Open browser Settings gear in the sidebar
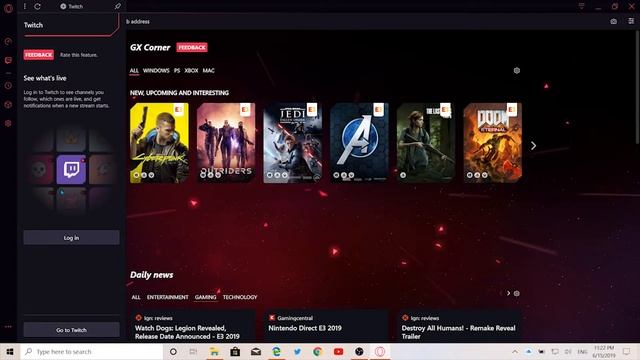 point(8,123)
